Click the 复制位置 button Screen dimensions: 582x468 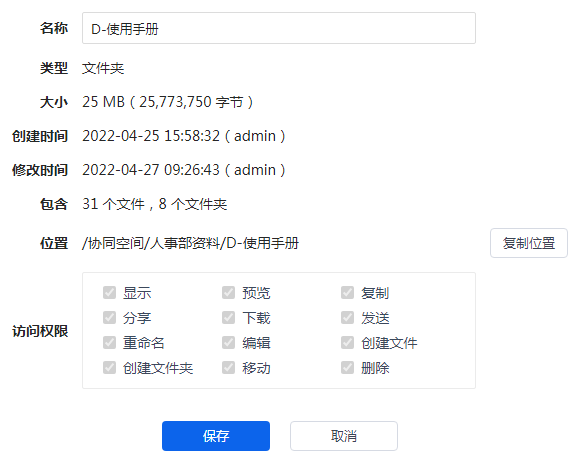coord(529,243)
